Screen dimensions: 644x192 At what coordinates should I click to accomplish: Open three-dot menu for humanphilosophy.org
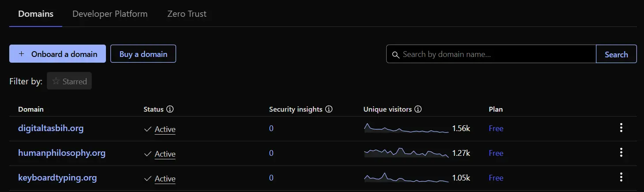[621, 153]
